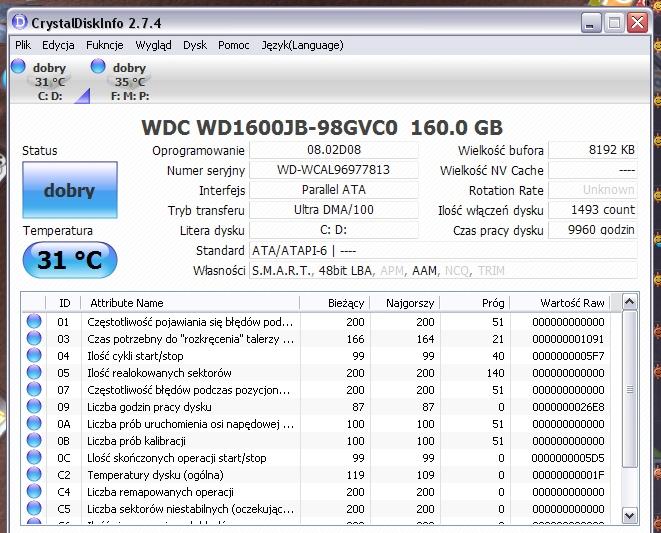Click raw value 00000000001F

pyautogui.click(x=568, y=475)
